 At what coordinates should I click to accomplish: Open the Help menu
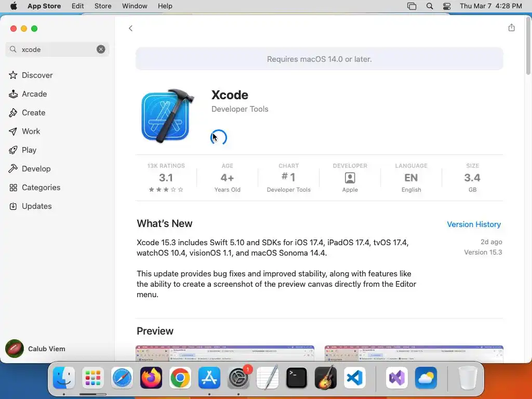point(165,6)
